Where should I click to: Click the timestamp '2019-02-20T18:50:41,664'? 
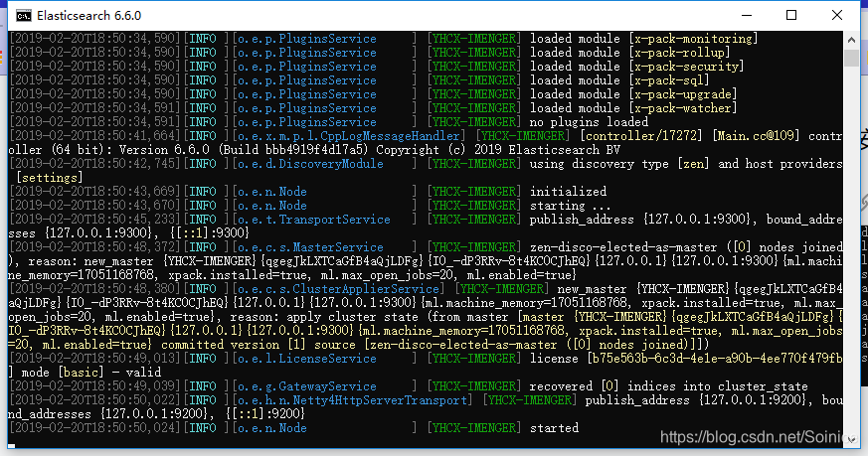click(94, 135)
